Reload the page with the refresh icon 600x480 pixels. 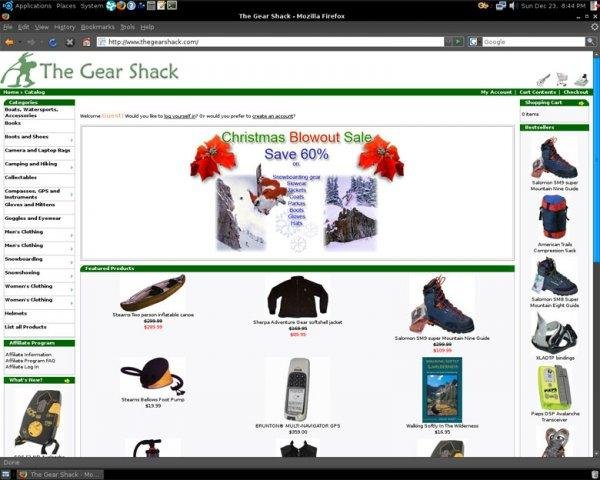pos(52,42)
